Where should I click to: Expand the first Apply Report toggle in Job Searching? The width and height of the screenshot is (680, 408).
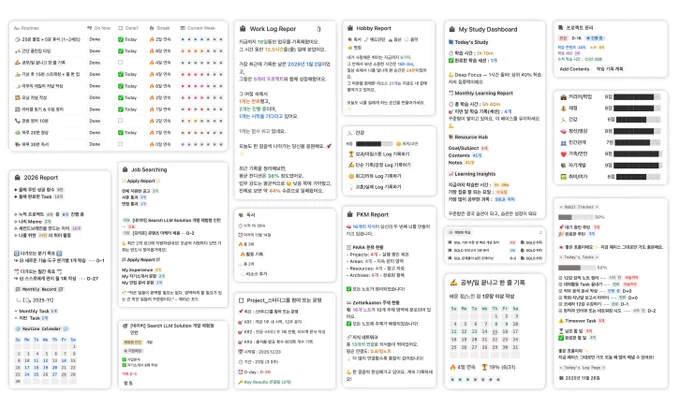coord(141,181)
